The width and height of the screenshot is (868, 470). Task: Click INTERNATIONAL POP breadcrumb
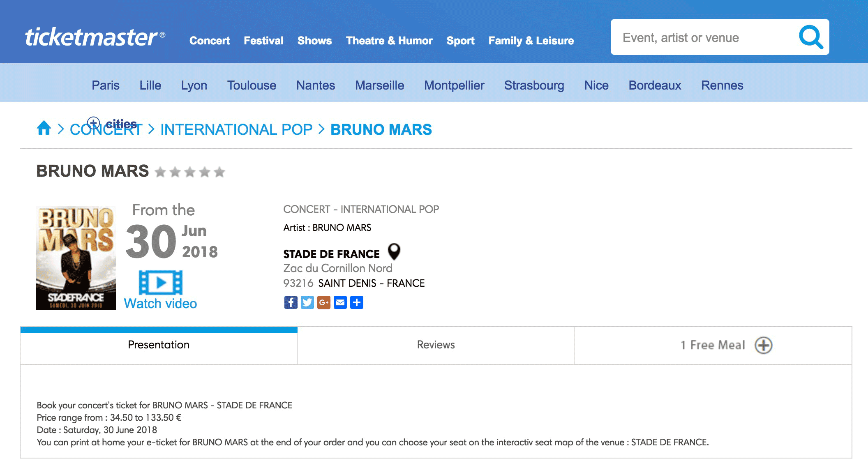coord(236,130)
